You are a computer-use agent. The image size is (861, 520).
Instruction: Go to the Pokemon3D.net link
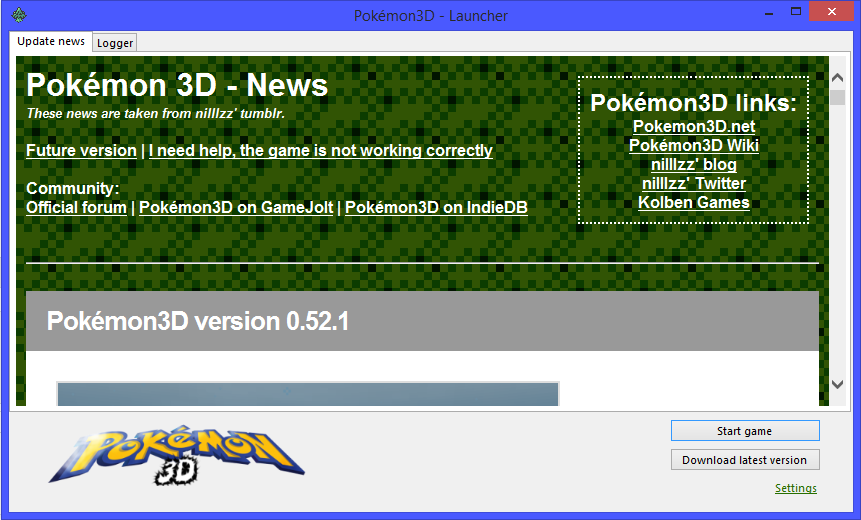pyautogui.click(x=693, y=127)
